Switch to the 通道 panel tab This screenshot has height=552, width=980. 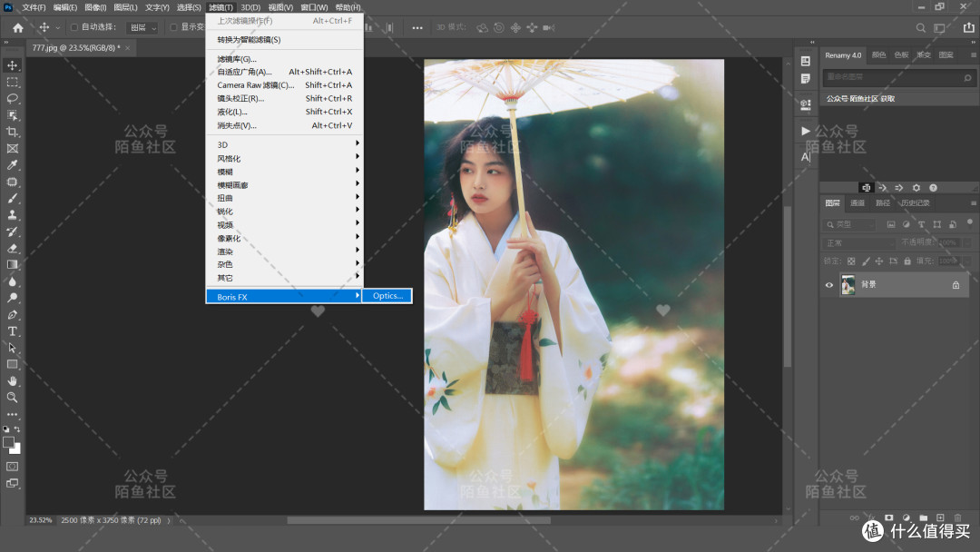857,202
